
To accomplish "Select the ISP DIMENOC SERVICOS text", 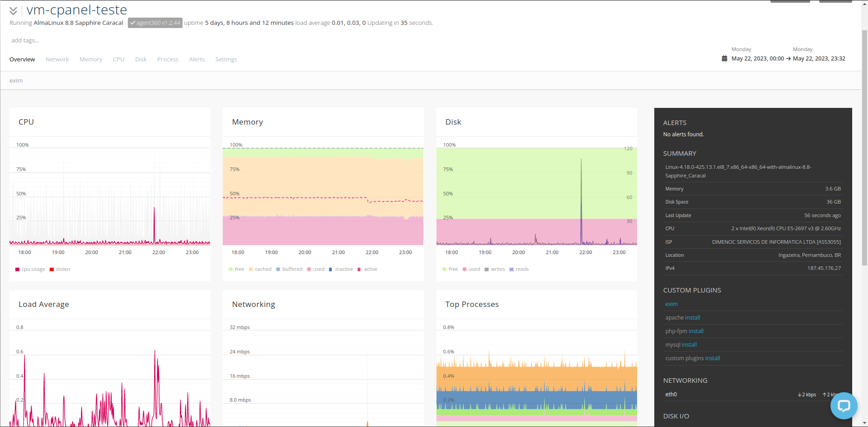I will click(x=776, y=242).
